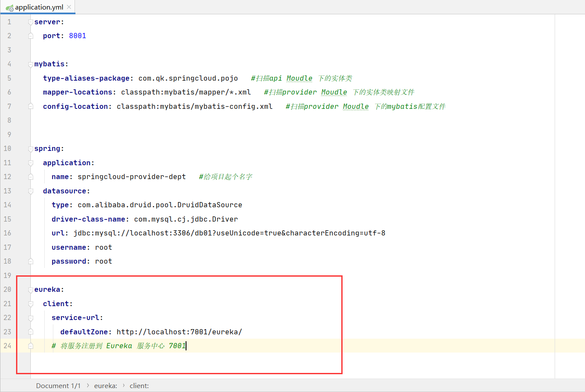585x392 pixels.
Task: Collapse the spring block fold marker
Action: (x=31, y=149)
